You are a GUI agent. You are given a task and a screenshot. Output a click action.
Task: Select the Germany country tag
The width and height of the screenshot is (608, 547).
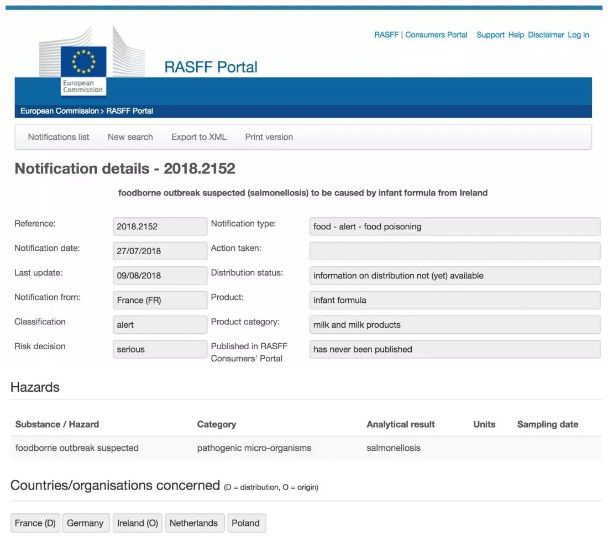coord(86,523)
